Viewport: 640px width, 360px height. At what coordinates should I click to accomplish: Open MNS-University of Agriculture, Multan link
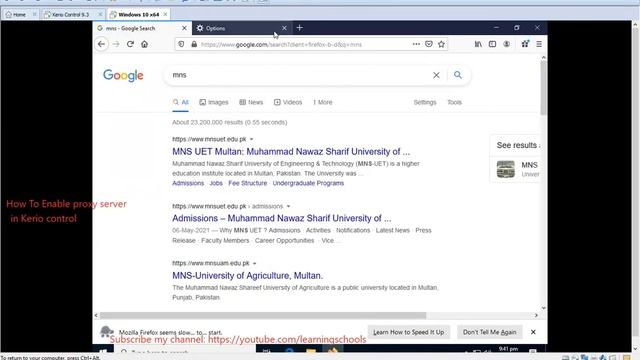(x=248, y=276)
